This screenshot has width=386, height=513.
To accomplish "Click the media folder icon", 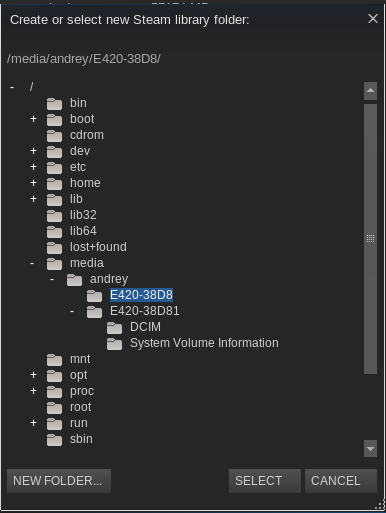I will click(54, 264).
